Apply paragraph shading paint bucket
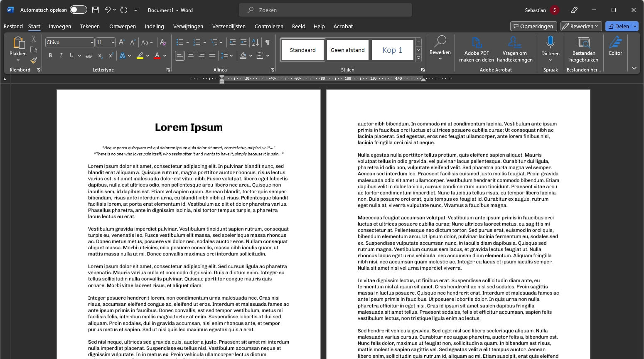The width and height of the screenshot is (644, 359). 243,56
